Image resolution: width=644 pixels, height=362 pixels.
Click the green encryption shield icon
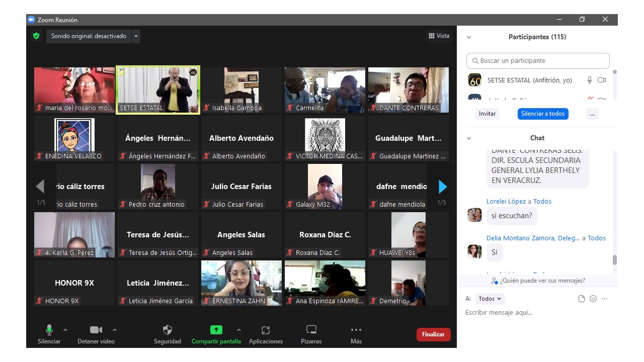(36, 36)
